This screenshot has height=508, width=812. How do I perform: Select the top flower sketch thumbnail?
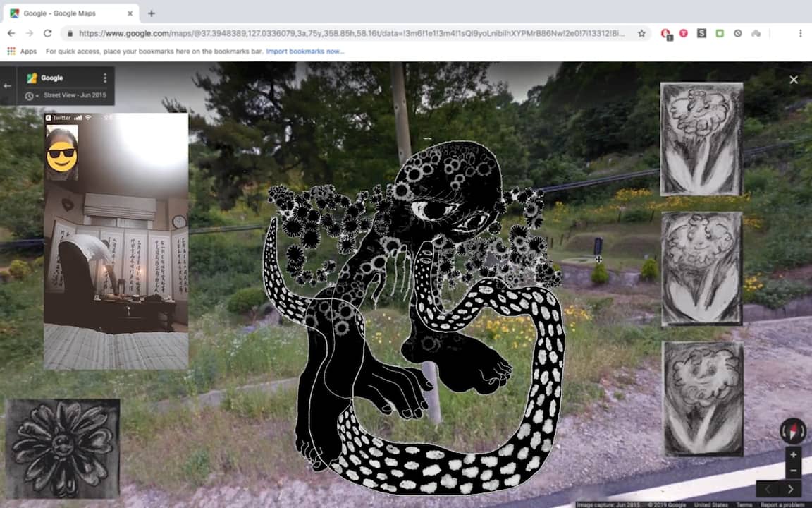(702, 139)
